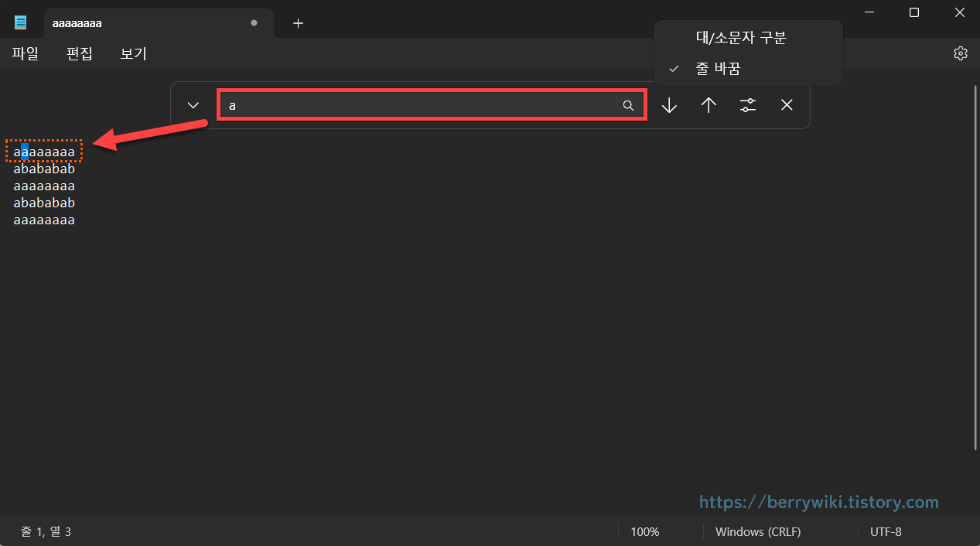Click the third line aaaaaaaa
The image size is (980, 546).
pyautogui.click(x=44, y=186)
